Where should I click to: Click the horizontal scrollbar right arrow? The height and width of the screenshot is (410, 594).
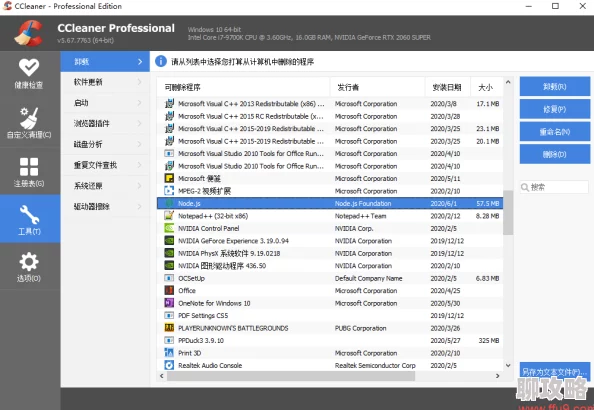coord(498,376)
